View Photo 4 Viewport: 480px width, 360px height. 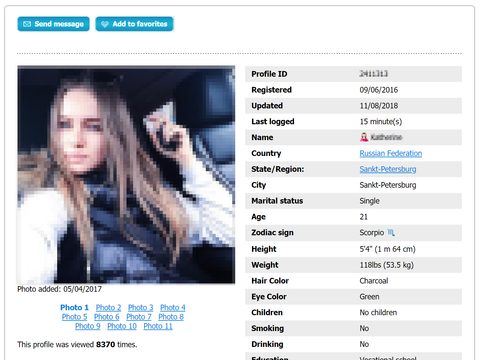[x=173, y=307]
